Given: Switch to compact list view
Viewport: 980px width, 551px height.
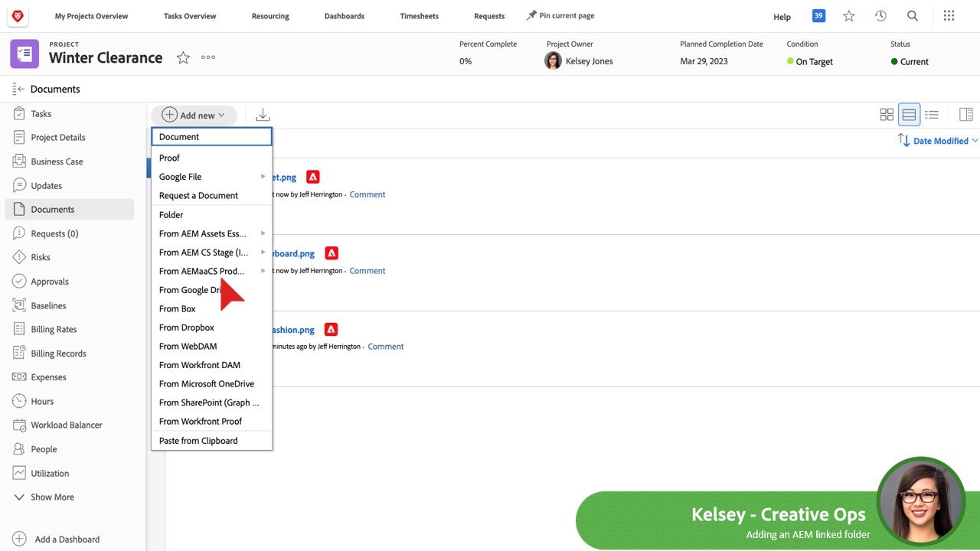Looking at the screenshot, I should 932,115.
